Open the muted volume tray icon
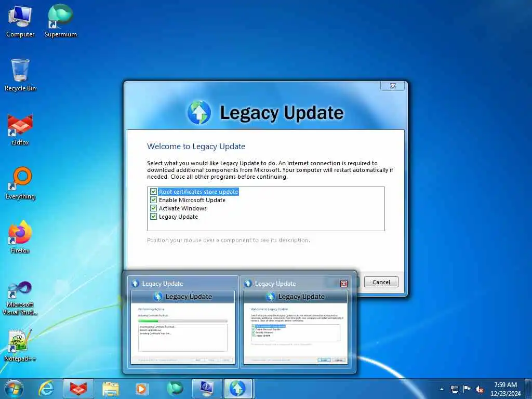This screenshot has height=399, width=532. (x=480, y=389)
